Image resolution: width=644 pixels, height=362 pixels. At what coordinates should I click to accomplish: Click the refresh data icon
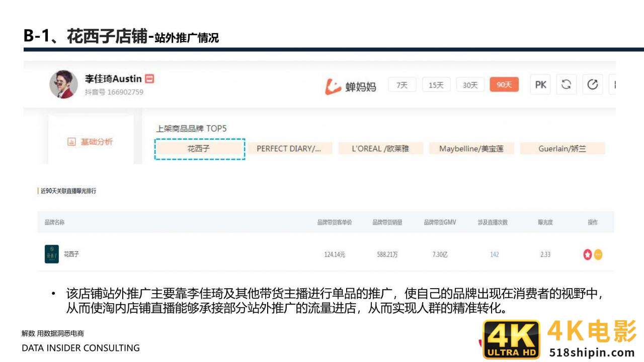tap(567, 84)
